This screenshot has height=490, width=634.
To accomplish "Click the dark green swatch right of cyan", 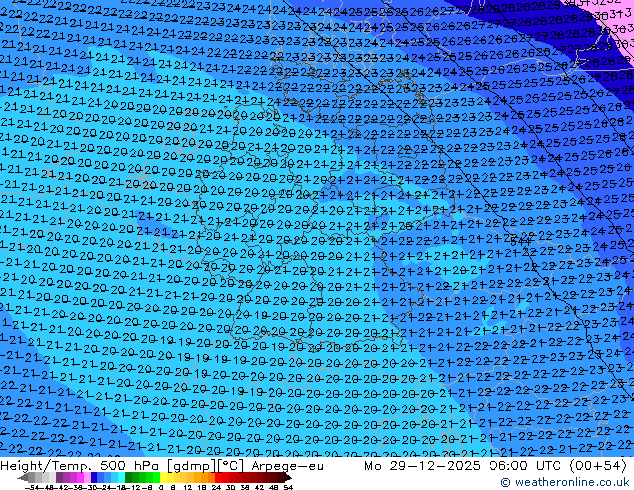I will 129,478.
